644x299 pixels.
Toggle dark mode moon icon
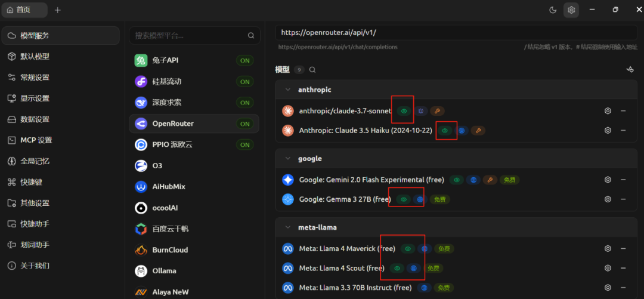pos(552,10)
